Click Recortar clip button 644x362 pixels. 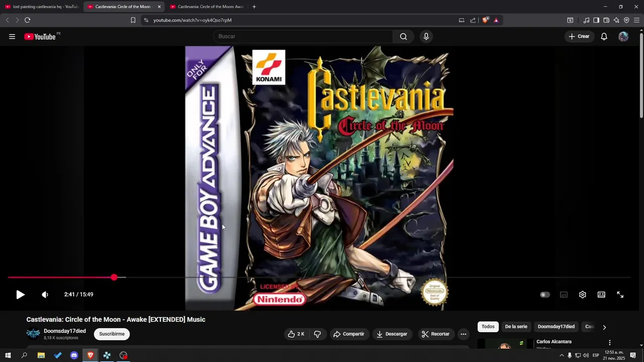click(436, 334)
